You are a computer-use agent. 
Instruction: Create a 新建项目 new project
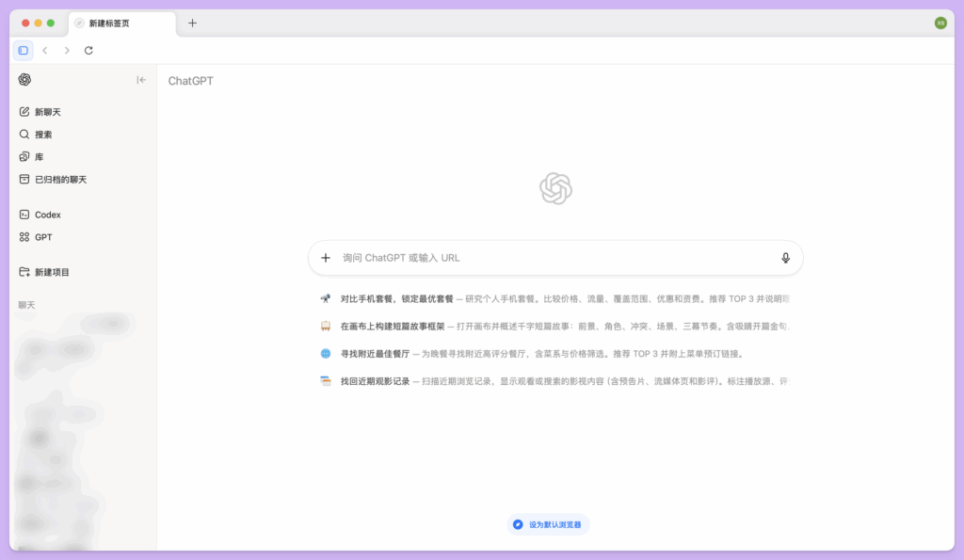coord(52,271)
